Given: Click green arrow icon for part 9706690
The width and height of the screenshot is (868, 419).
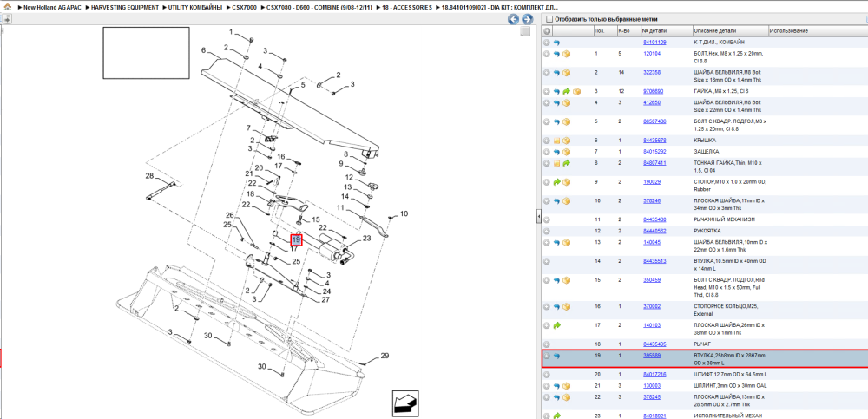Looking at the screenshot, I should coord(567,91).
